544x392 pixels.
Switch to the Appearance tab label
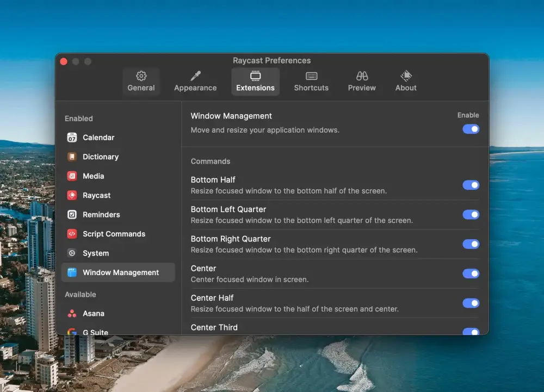195,88
